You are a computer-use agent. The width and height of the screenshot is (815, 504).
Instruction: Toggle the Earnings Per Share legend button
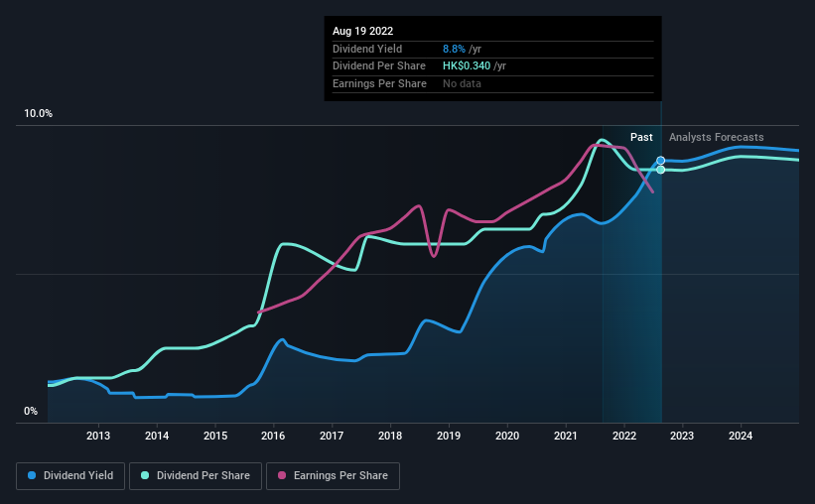(333, 476)
